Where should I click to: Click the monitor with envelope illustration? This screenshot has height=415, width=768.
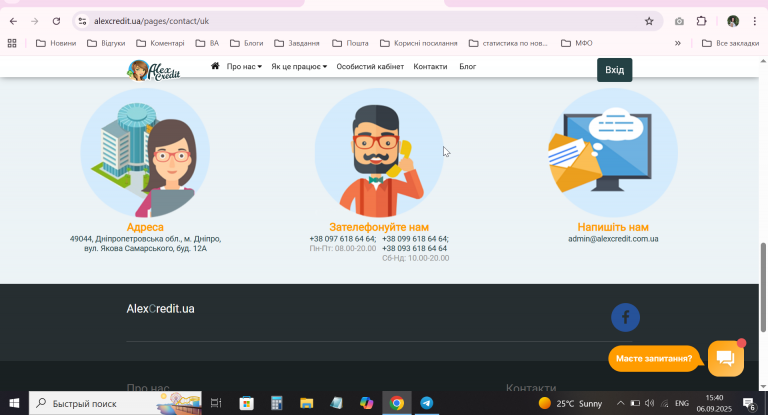click(x=613, y=152)
